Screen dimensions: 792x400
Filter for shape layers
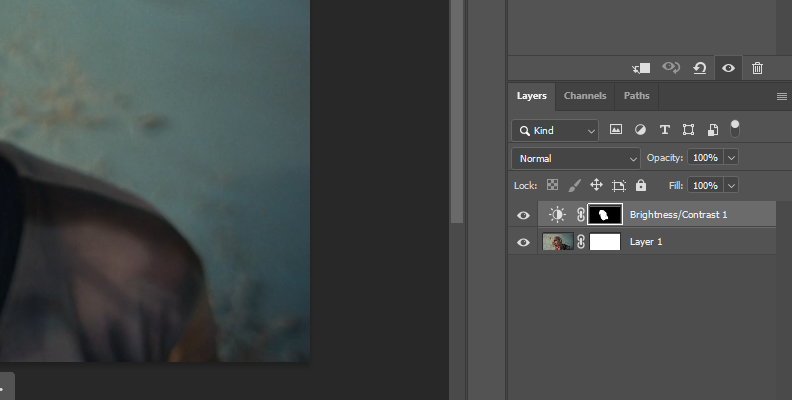pyautogui.click(x=688, y=130)
